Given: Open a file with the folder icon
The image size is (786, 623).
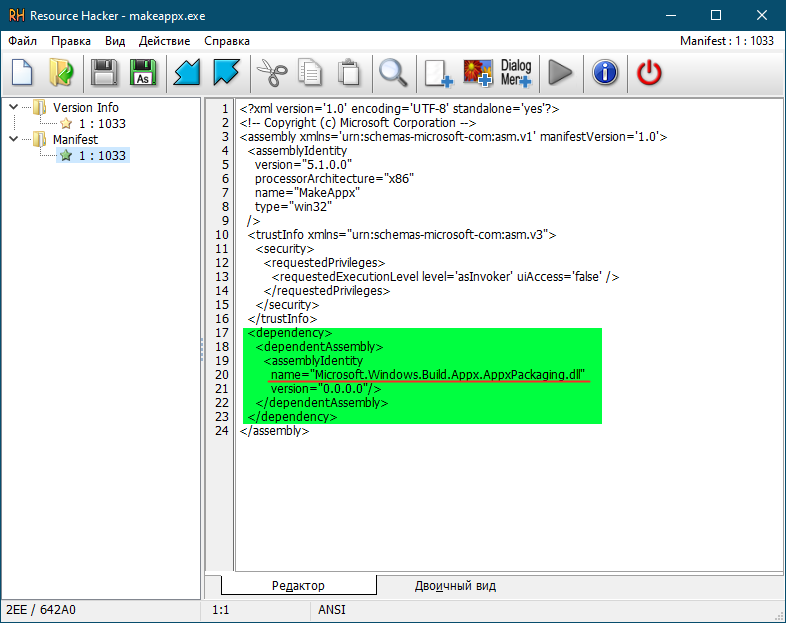Looking at the screenshot, I should [x=61, y=73].
